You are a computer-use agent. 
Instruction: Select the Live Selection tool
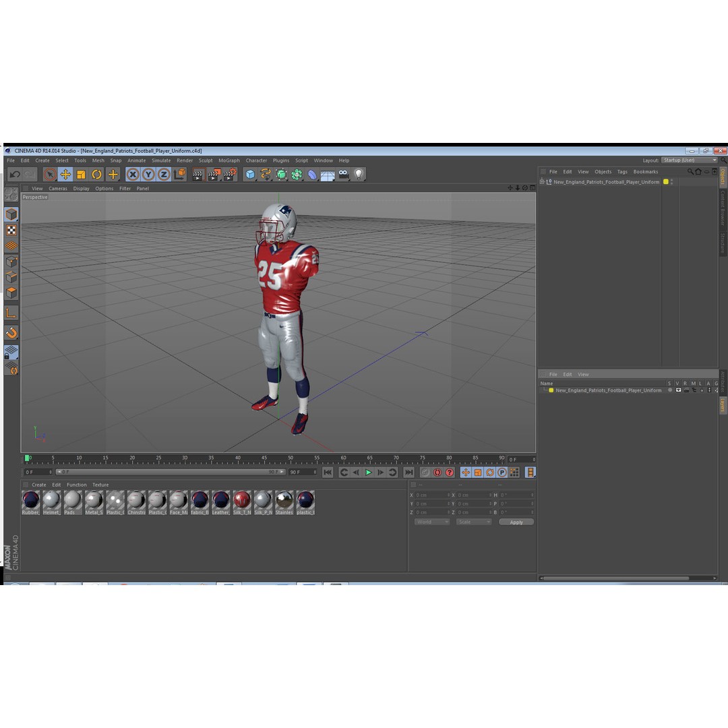[50, 175]
